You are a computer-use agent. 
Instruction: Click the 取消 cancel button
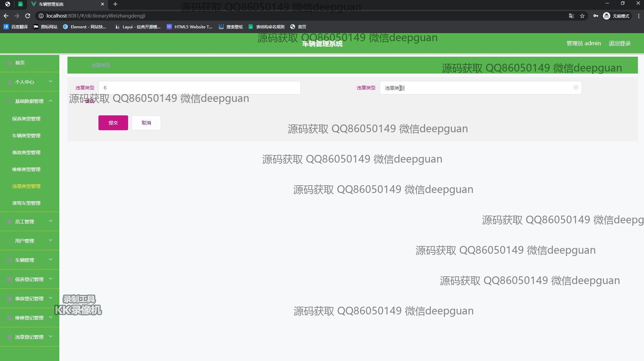(146, 123)
